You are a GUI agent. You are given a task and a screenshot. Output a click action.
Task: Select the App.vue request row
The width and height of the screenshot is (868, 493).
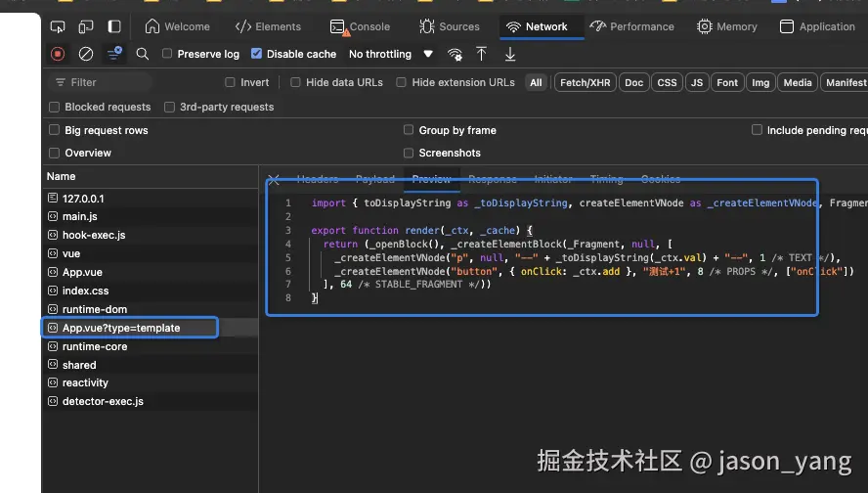click(x=150, y=272)
